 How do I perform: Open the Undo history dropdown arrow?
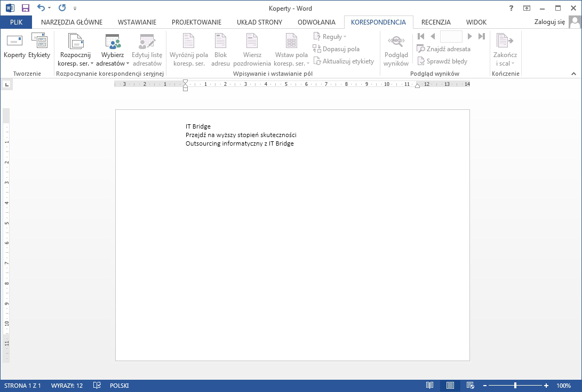coord(50,8)
